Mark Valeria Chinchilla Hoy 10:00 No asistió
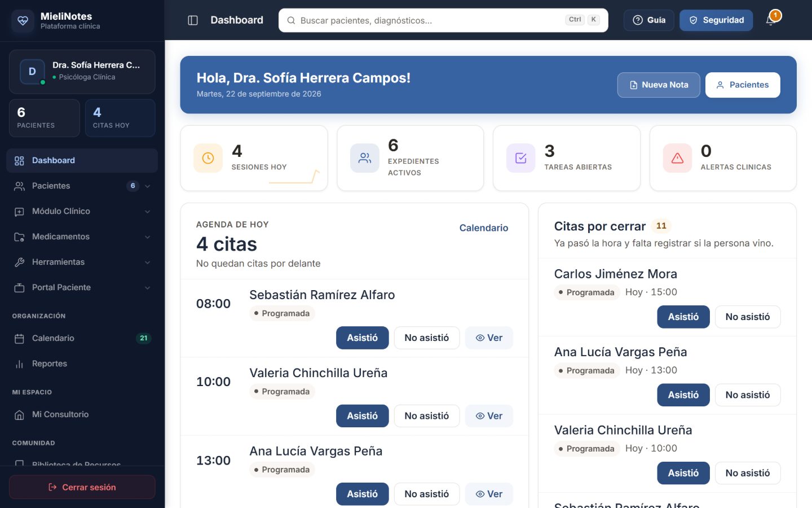This screenshot has width=812, height=508. click(x=748, y=473)
